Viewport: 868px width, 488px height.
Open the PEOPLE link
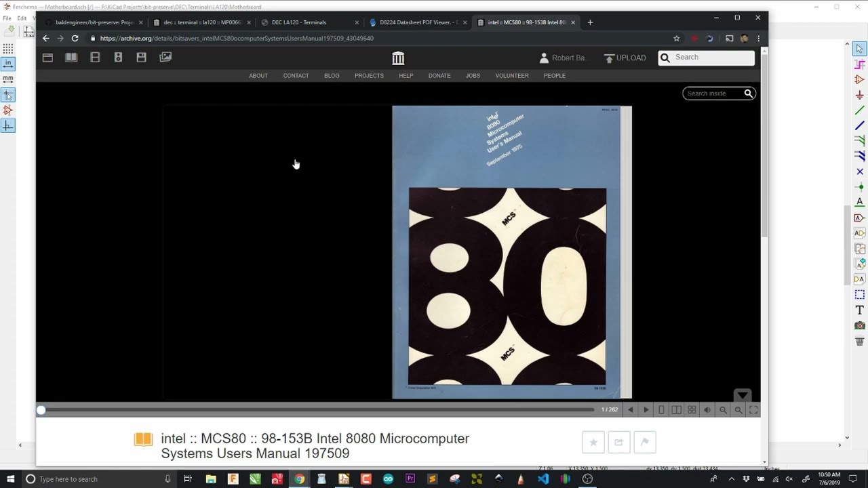(x=554, y=76)
